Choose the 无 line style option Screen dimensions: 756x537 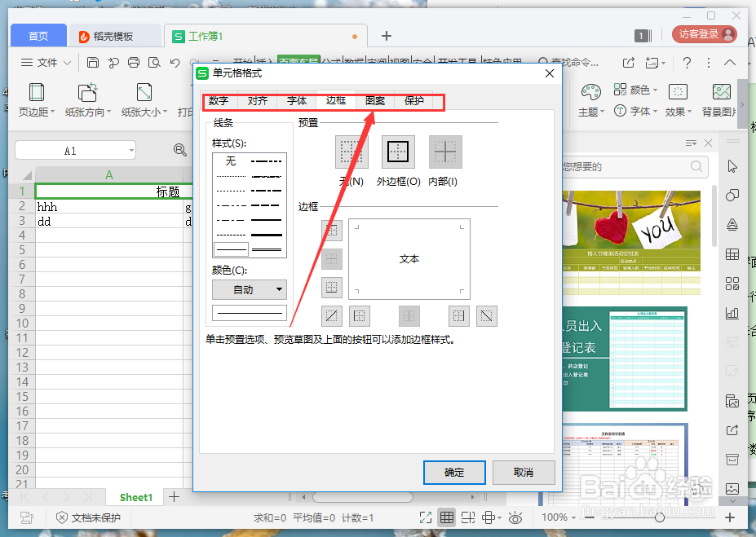click(x=231, y=161)
